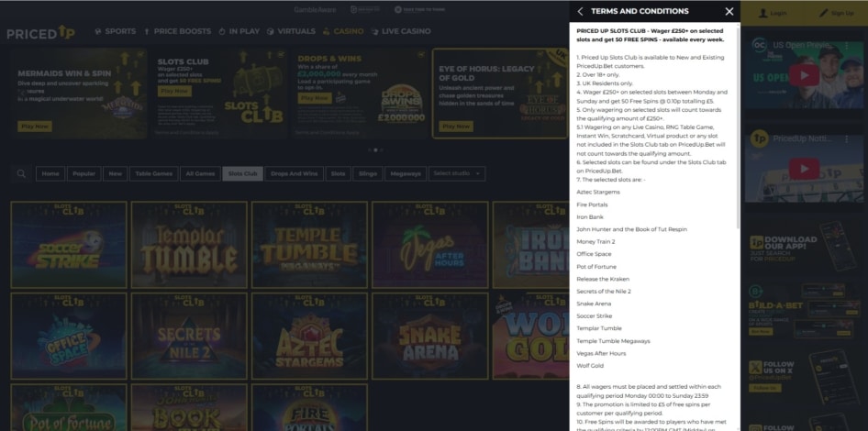Open the Iron Bank game tile
The image size is (868, 431).
pyautogui.click(x=531, y=245)
